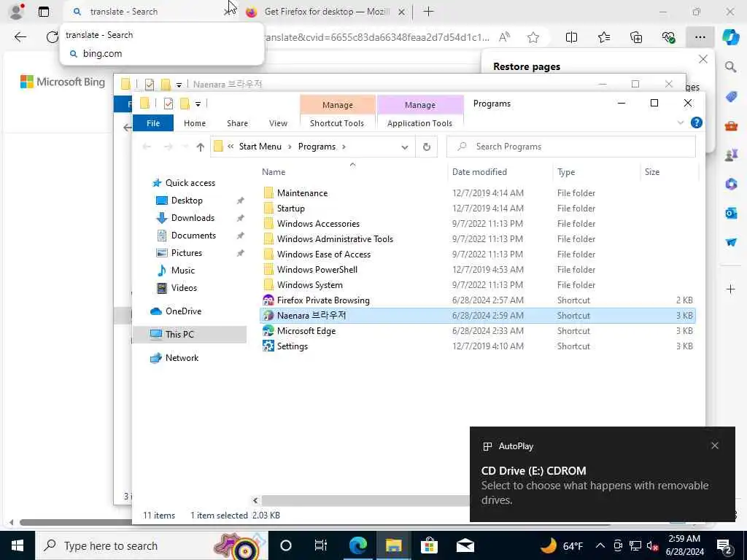747x560 pixels.
Task: Dismiss AutoPlay notification
Action: coord(714,446)
